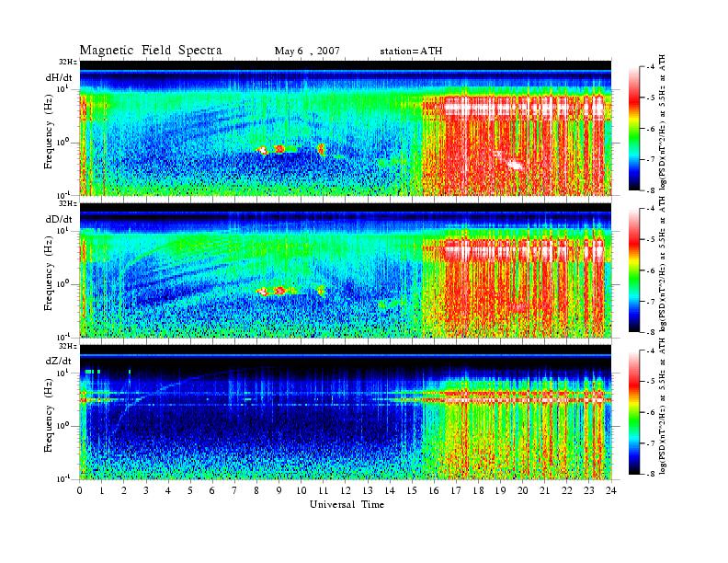Click the "-6" value on dD/dt color bar

(650, 270)
